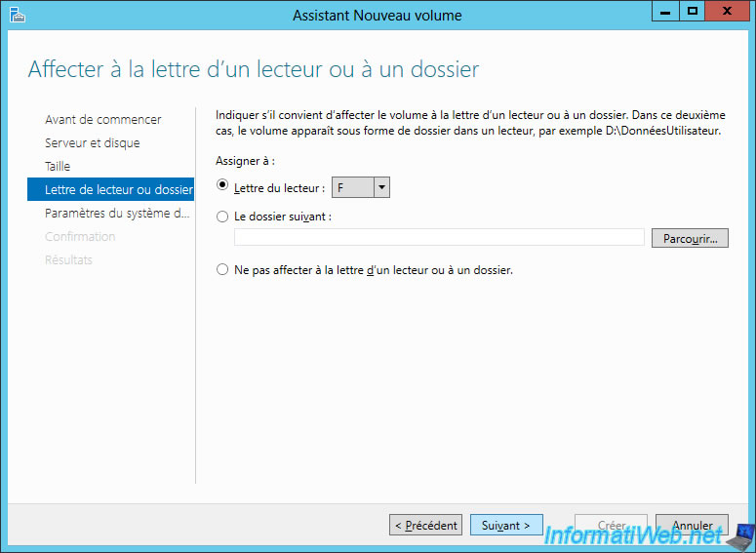
Task: Open the 'Serveur et disque' step
Action: tap(92, 143)
